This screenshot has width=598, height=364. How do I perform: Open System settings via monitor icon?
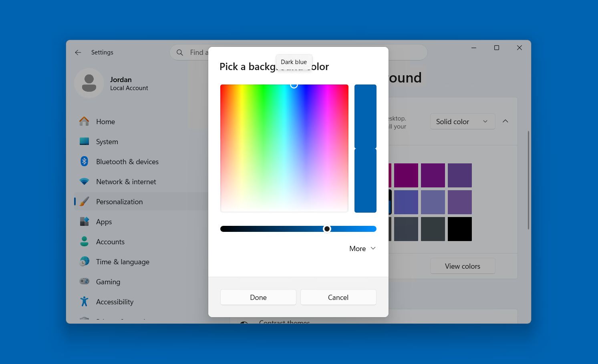pos(84,141)
